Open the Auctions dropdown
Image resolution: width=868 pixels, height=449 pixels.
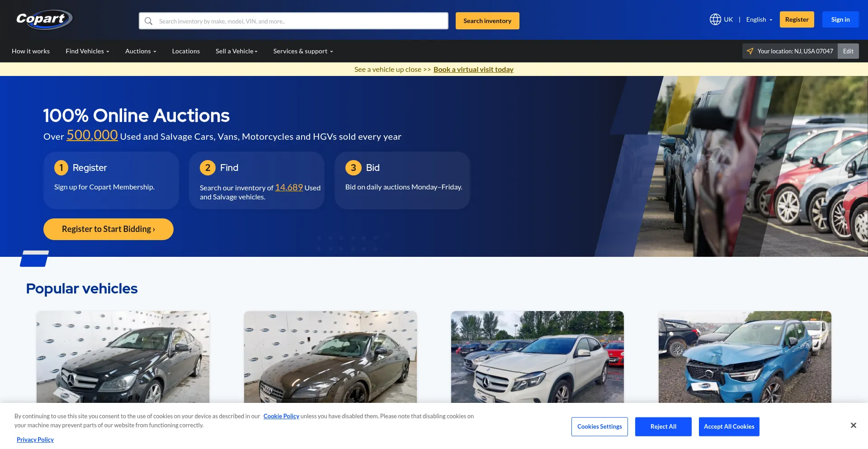tap(141, 51)
